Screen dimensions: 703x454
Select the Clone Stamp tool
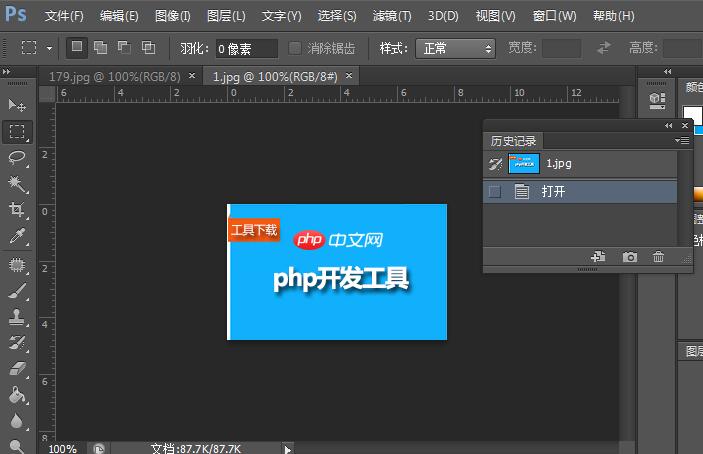point(17,317)
